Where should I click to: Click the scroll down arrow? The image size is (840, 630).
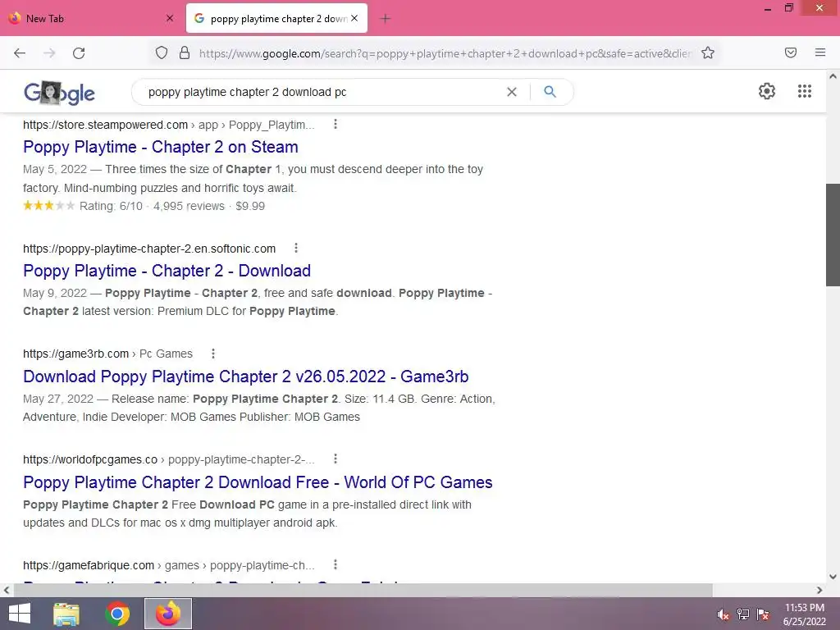(833, 577)
